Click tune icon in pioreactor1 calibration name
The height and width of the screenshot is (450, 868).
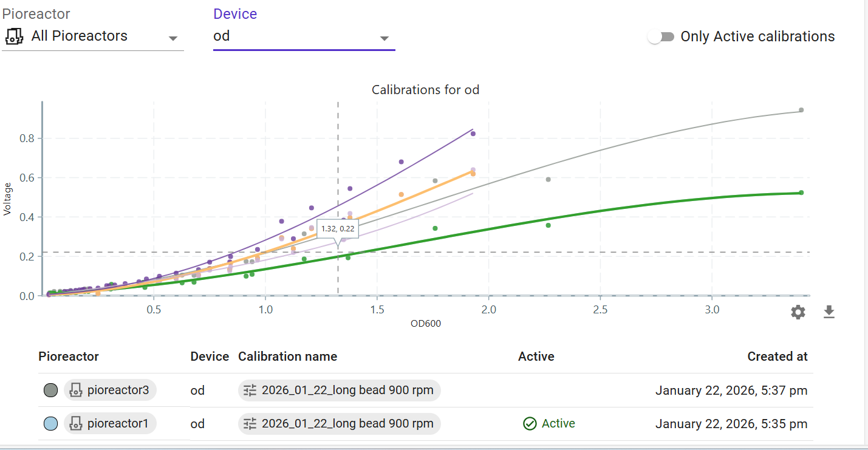point(250,424)
